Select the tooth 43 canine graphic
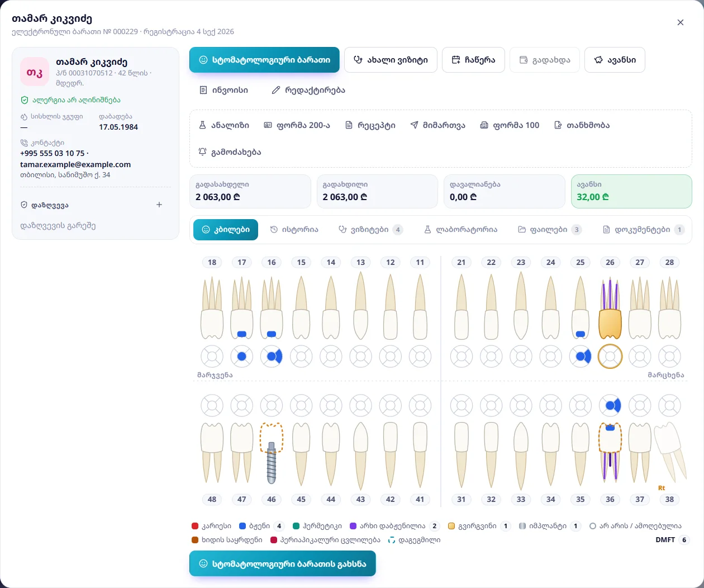The width and height of the screenshot is (704, 588). pos(360,456)
